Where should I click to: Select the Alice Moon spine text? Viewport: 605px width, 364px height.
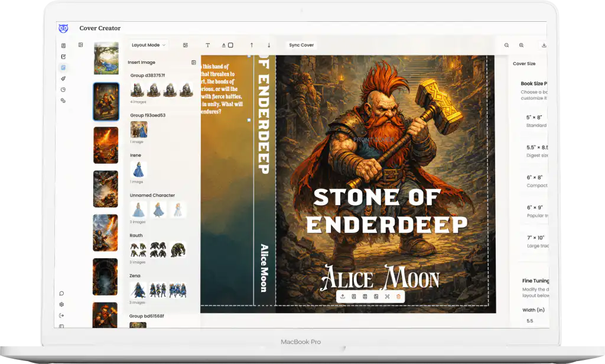click(264, 268)
